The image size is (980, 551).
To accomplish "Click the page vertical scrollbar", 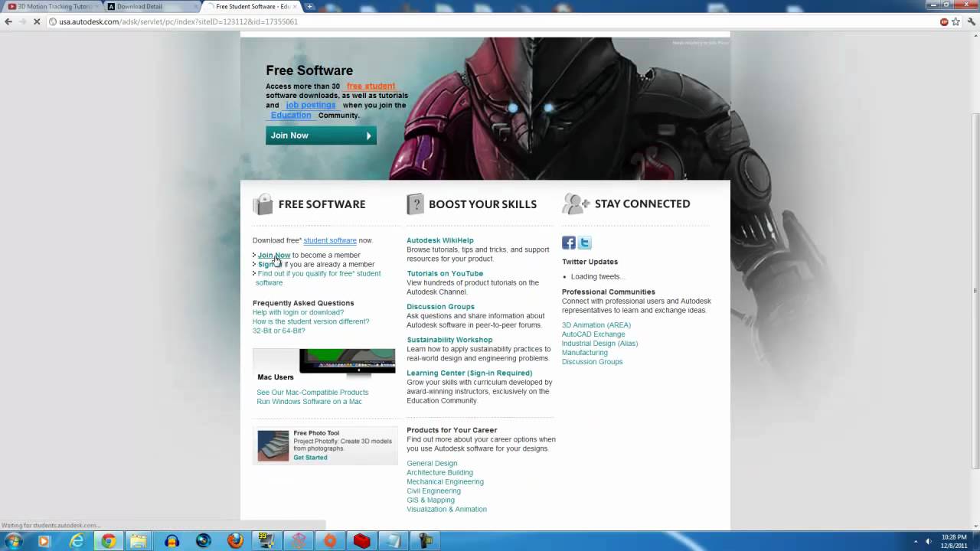I will pos(975,291).
